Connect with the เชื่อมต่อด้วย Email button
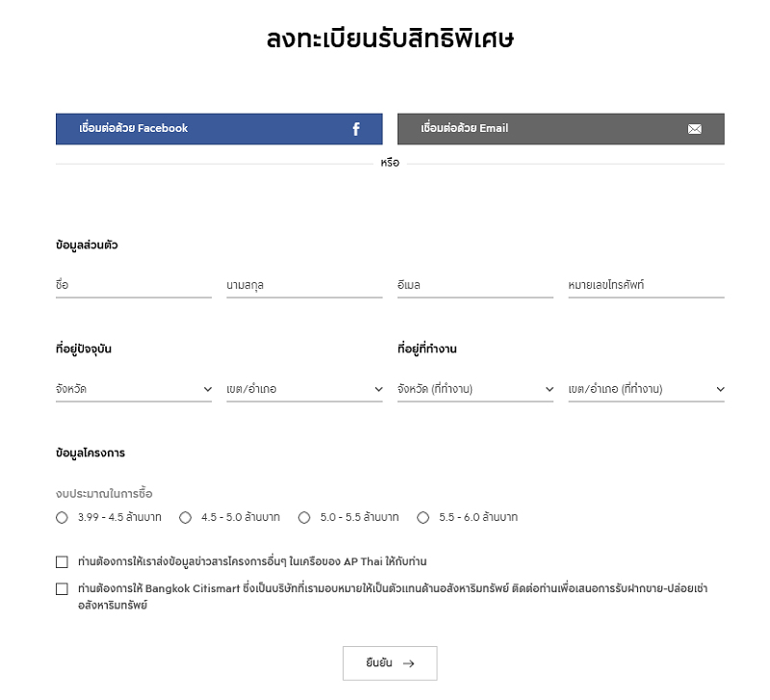The height and width of the screenshot is (700, 770). coord(561,129)
